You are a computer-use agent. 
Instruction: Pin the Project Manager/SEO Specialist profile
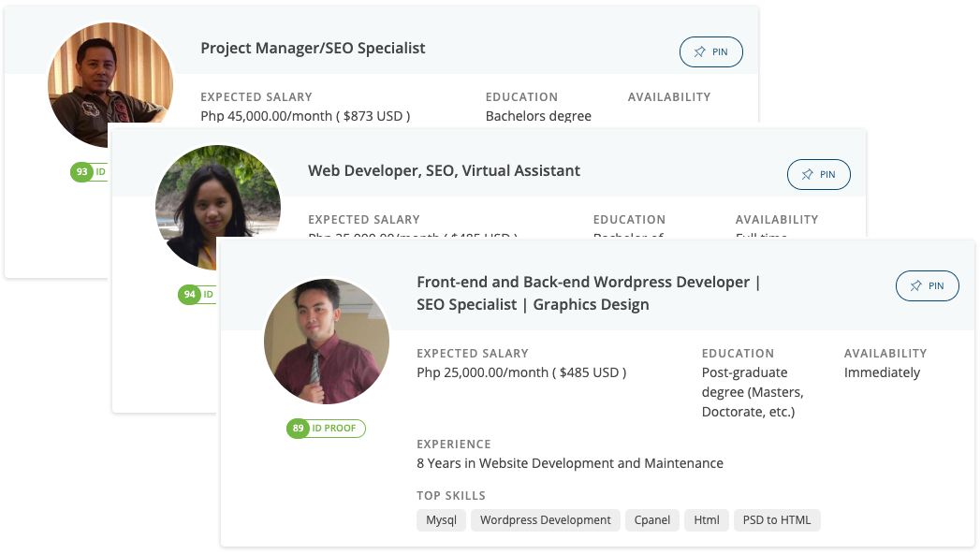tap(710, 52)
